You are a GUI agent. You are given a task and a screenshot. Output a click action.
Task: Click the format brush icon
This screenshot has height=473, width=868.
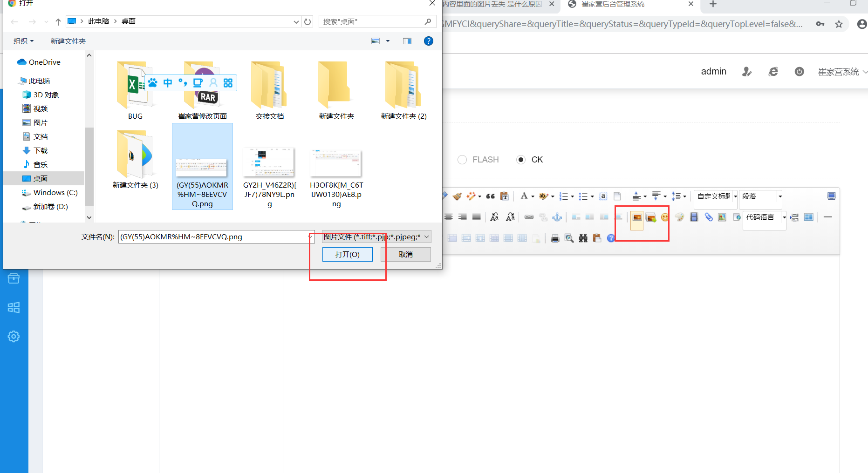457,196
